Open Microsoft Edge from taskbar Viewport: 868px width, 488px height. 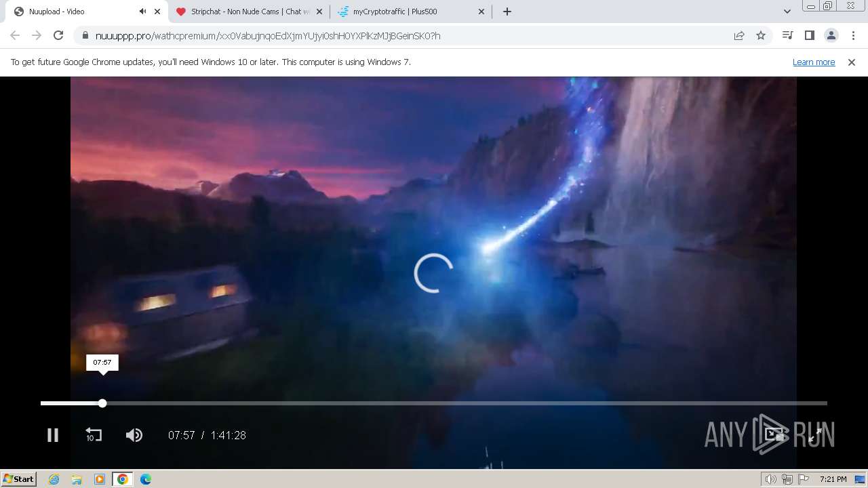tap(146, 479)
